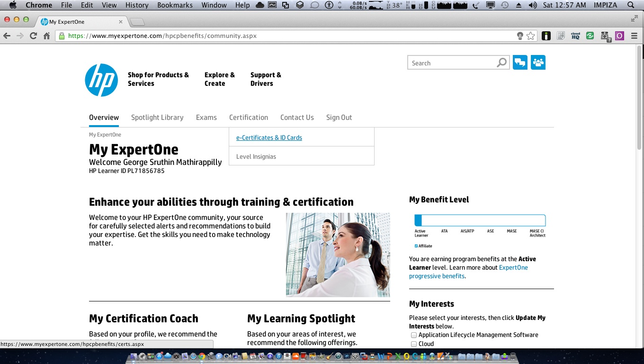Open the blue community people icon
This screenshot has width=644, height=364.
(538, 63)
